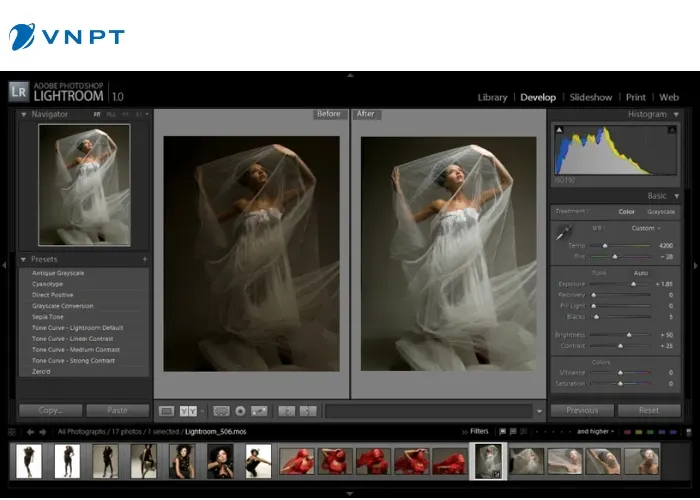Toggle highlight clipping indicator in histogram
Image resolution: width=700 pixels, height=500 pixels.
click(x=672, y=130)
